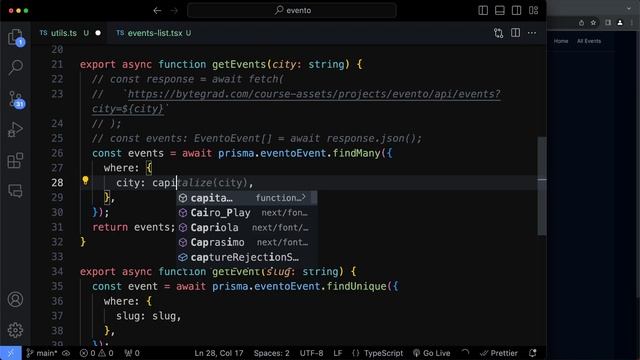Open notifications bell in status bar

pyautogui.click(x=533, y=353)
